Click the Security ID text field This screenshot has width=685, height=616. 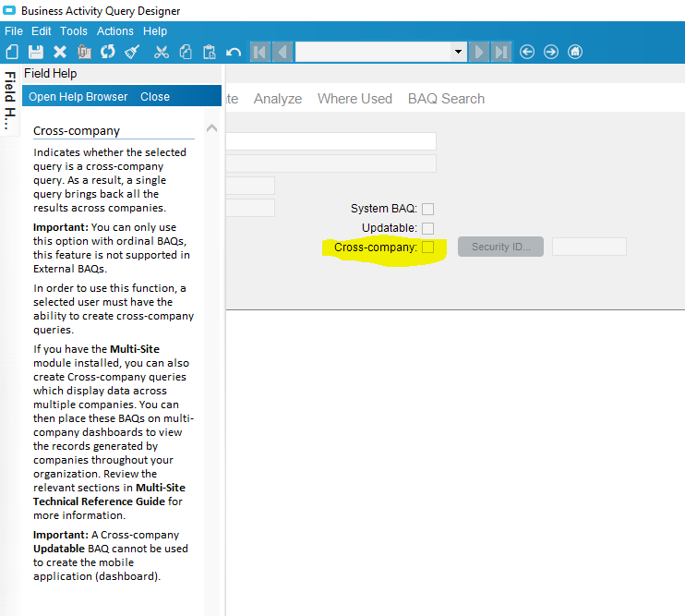click(x=589, y=247)
